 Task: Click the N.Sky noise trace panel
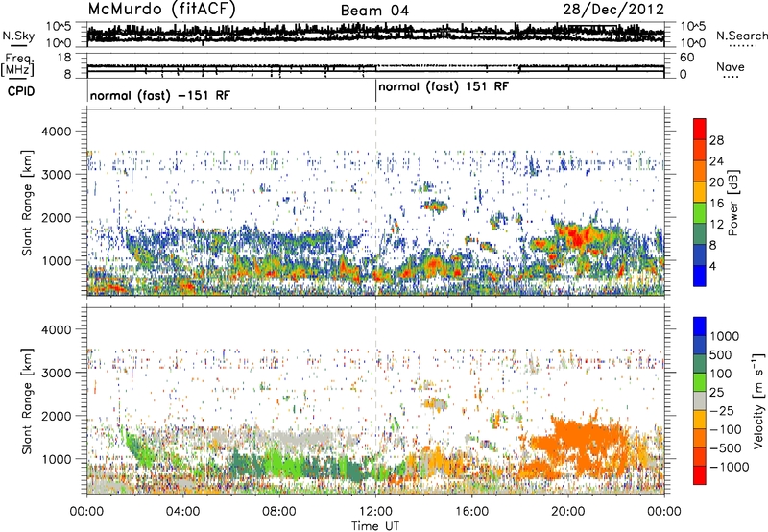tap(375, 35)
